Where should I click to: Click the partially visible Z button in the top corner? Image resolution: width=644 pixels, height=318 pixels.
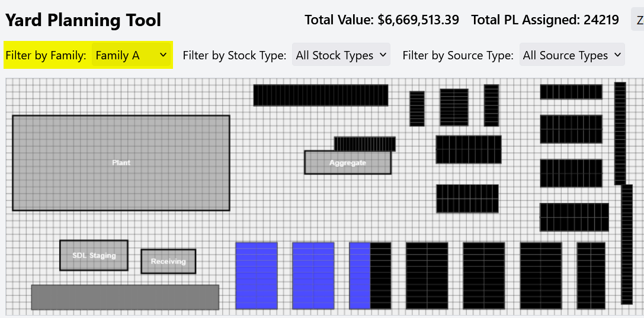[x=637, y=20]
